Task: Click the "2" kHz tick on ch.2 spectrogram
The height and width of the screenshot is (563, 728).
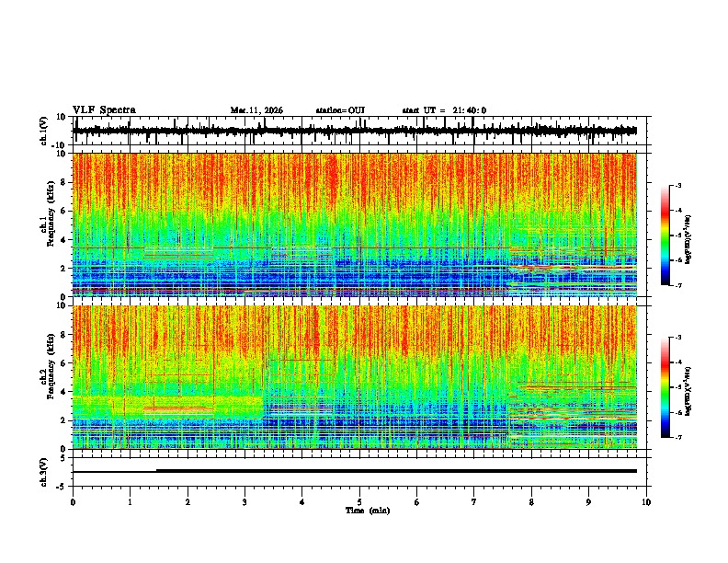Action: pos(63,420)
